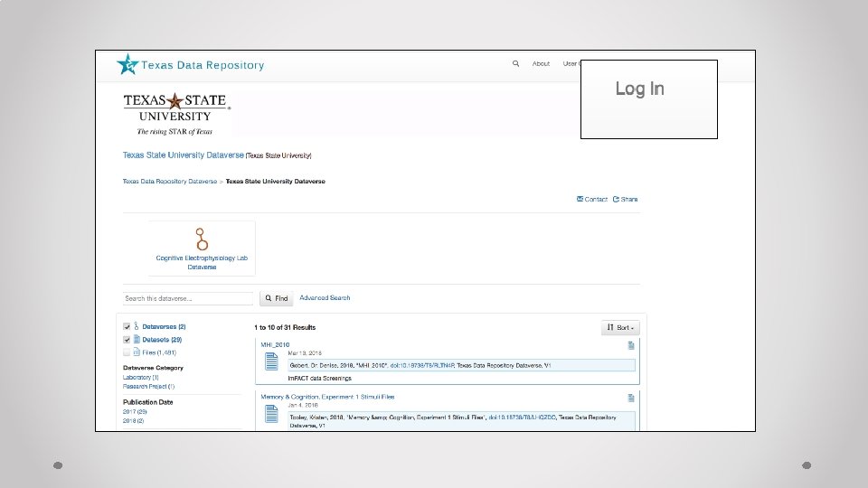Click the MHI_2010 dataset document icon
Screen dimensions: 868x488
coord(271,361)
